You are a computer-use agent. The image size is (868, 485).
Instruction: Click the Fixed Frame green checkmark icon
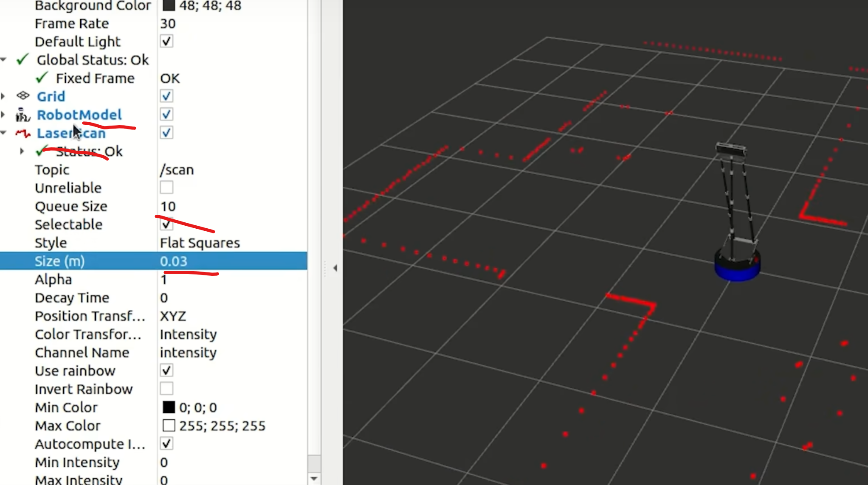tap(42, 78)
